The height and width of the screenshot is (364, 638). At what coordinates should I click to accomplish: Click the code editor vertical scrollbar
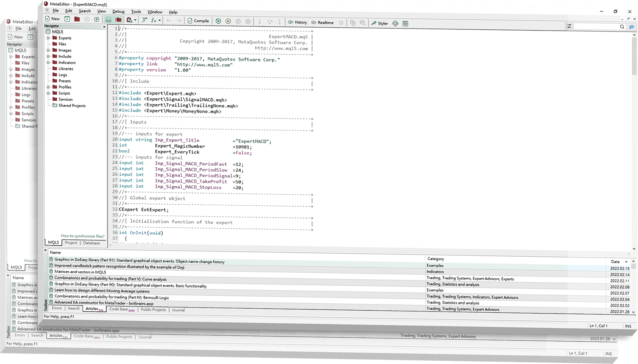click(x=634, y=141)
